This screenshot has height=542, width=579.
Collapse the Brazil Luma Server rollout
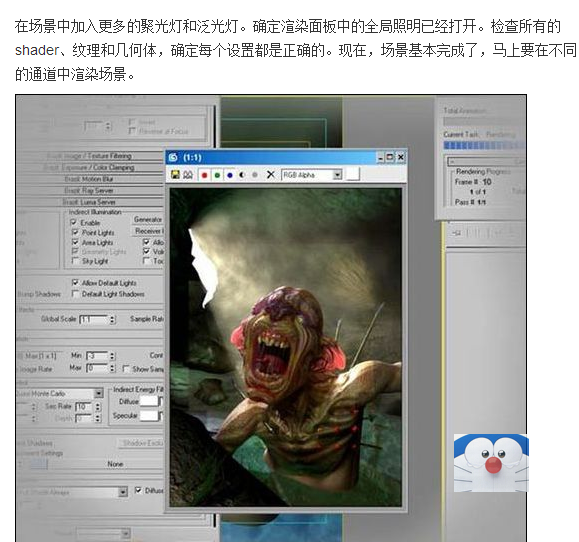[x=89, y=202]
